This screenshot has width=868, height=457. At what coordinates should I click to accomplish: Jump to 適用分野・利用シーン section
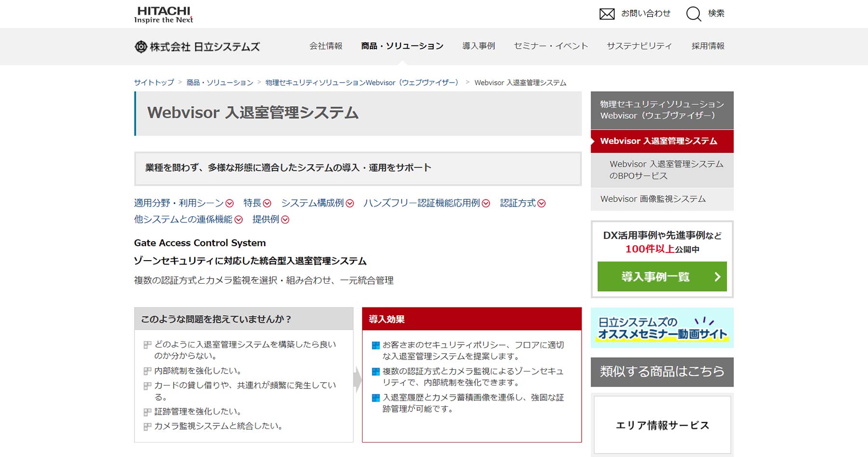(179, 203)
